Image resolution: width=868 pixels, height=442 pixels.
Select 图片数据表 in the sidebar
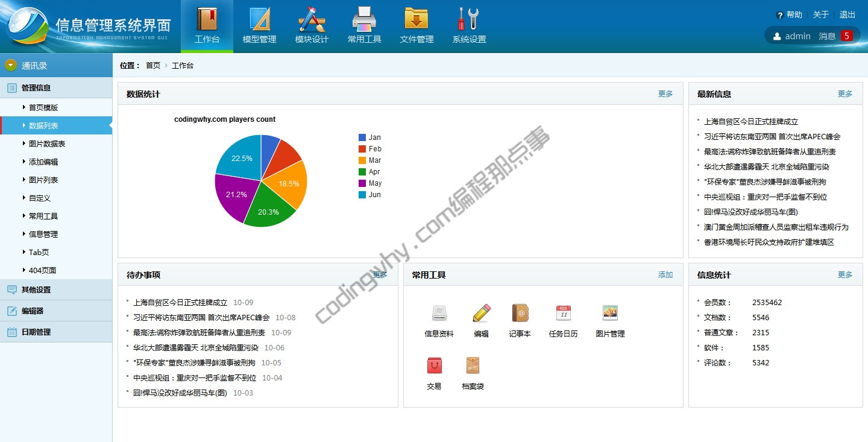47,144
